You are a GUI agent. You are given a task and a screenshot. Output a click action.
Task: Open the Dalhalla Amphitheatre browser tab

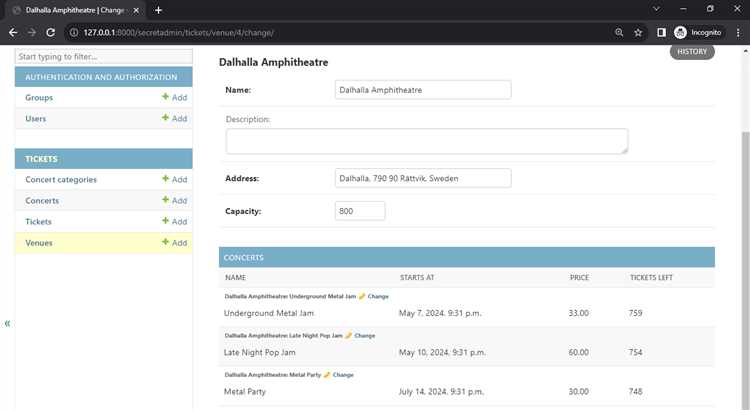[75, 10]
